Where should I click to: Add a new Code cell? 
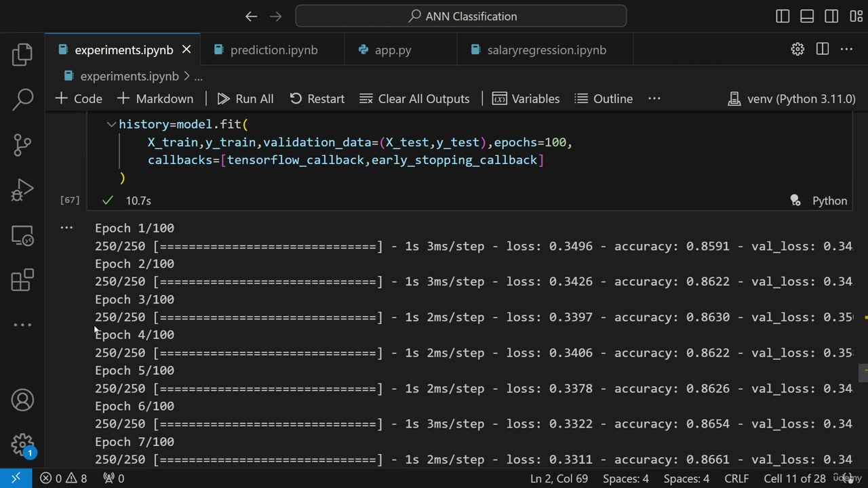coord(79,98)
